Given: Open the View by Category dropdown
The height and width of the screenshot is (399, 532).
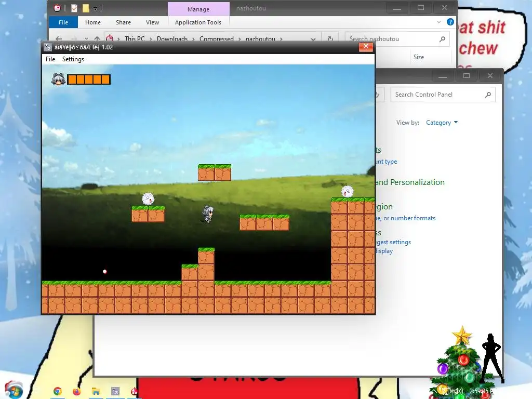Looking at the screenshot, I should coord(442,123).
